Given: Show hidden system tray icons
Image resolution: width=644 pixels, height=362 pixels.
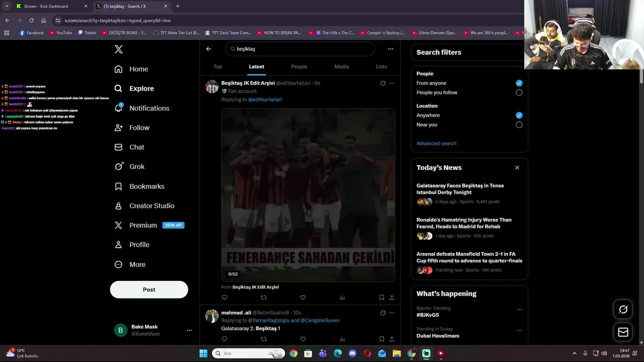Looking at the screenshot, I should pyautogui.click(x=575, y=353).
